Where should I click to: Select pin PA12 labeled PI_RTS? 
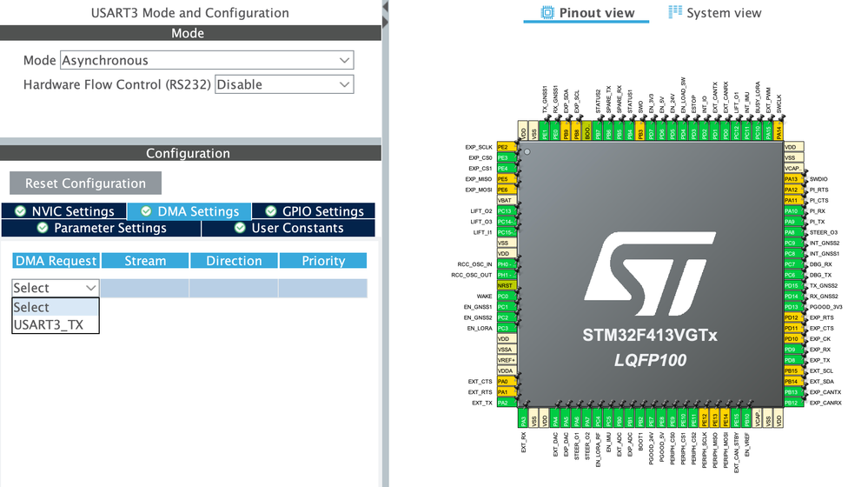pyautogui.click(x=793, y=190)
